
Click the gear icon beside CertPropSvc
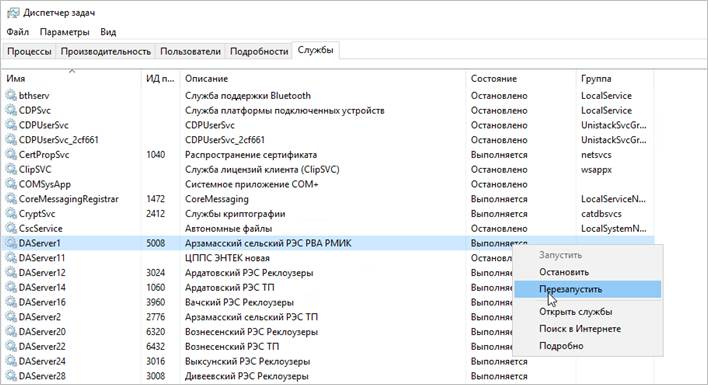[11, 154]
